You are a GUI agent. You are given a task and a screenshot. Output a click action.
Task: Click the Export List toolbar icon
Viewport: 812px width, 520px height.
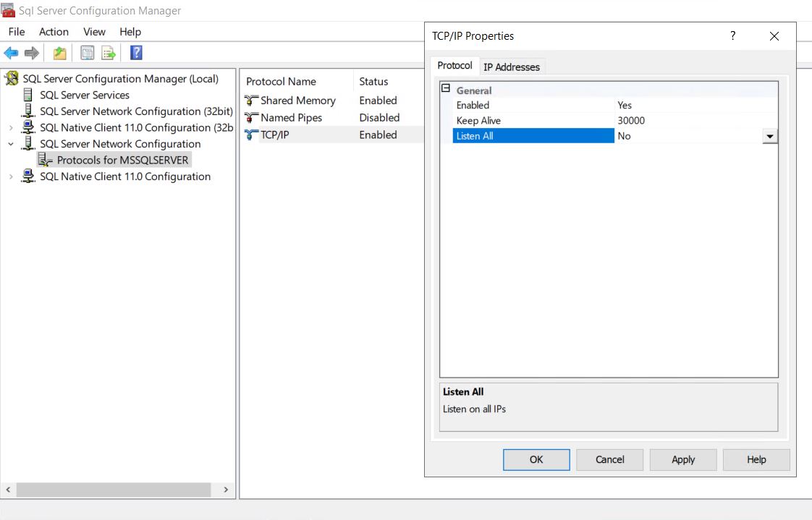coord(109,53)
